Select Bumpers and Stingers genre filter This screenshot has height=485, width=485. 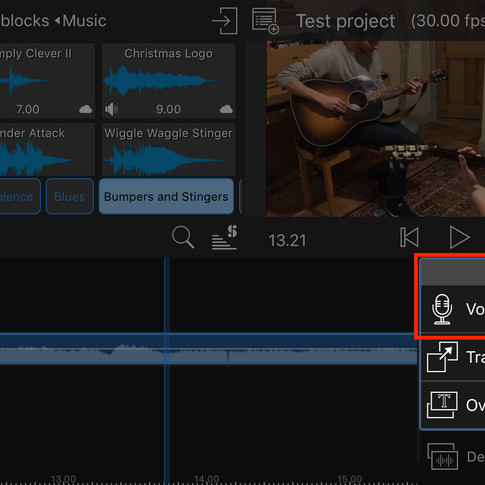166,196
